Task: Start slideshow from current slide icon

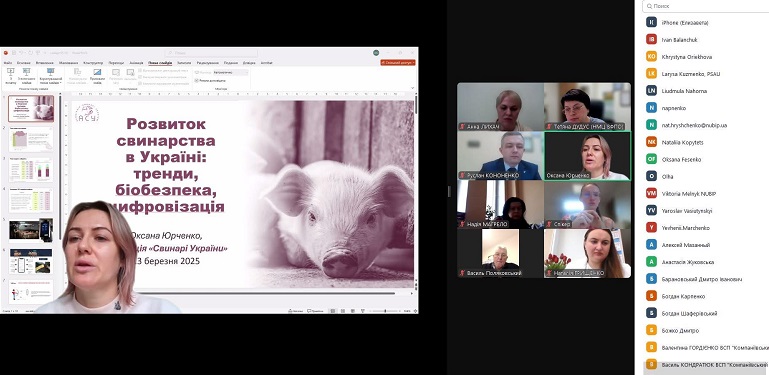Action: pyautogui.click(x=26, y=76)
